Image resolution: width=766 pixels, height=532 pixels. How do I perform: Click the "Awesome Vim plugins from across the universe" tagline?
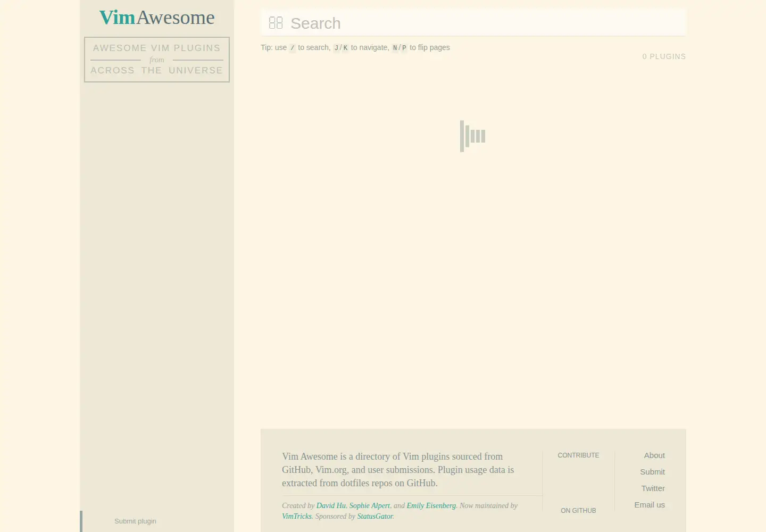pos(157,60)
